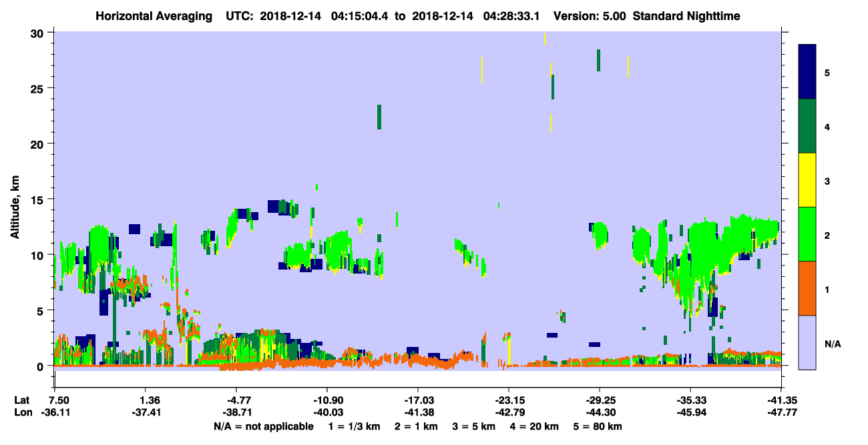The width and height of the screenshot is (868, 445).
Task: Click longitude value -45.94
Action: pyautogui.click(x=690, y=412)
